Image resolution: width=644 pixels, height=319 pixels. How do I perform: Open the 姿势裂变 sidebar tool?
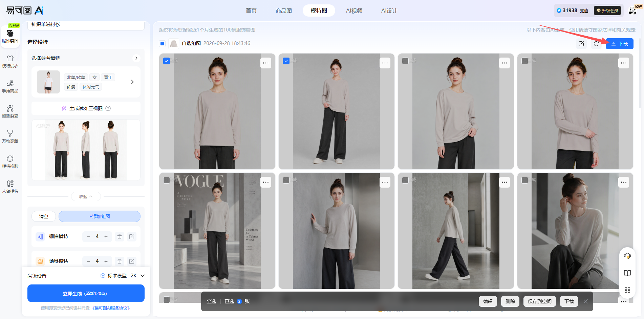point(10,112)
